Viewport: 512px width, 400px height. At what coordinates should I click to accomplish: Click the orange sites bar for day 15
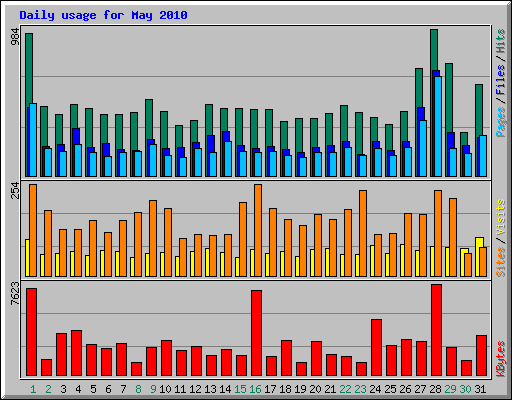243,239
